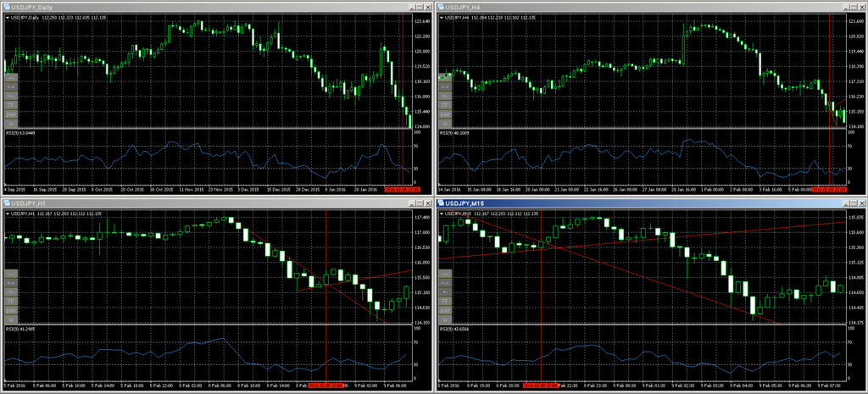This screenshot has height=394, width=868.
Task: Open pair selector in USDJPY H1 chart
Action: (11, 311)
